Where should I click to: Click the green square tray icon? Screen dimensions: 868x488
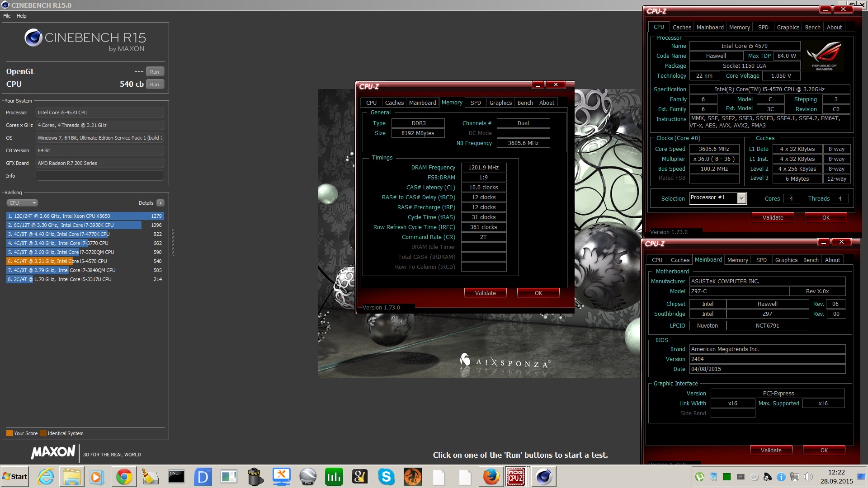pyautogui.click(x=726, y=477)
